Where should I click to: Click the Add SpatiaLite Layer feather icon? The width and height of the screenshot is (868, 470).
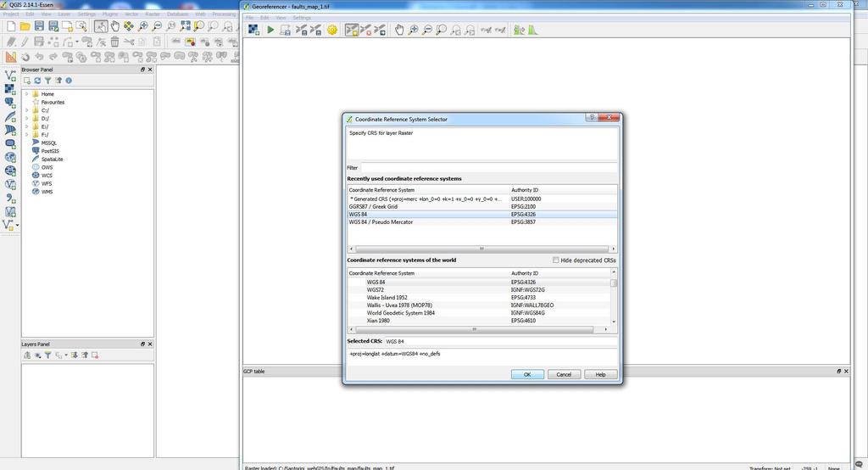pos(10,116)
